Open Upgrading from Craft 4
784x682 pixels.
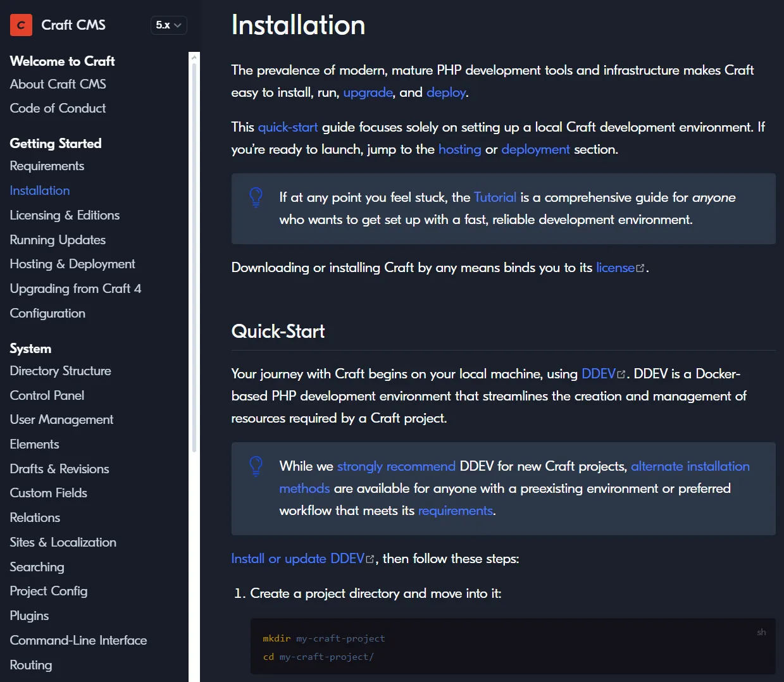76,288
